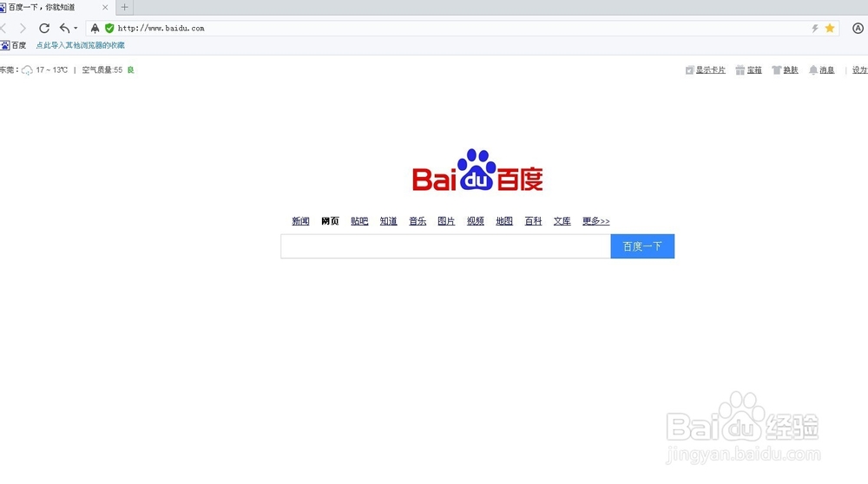This screenshot has height=484, width=868.
Task: Click the import favorites from other browsers link
Action: tap(80, 45)
